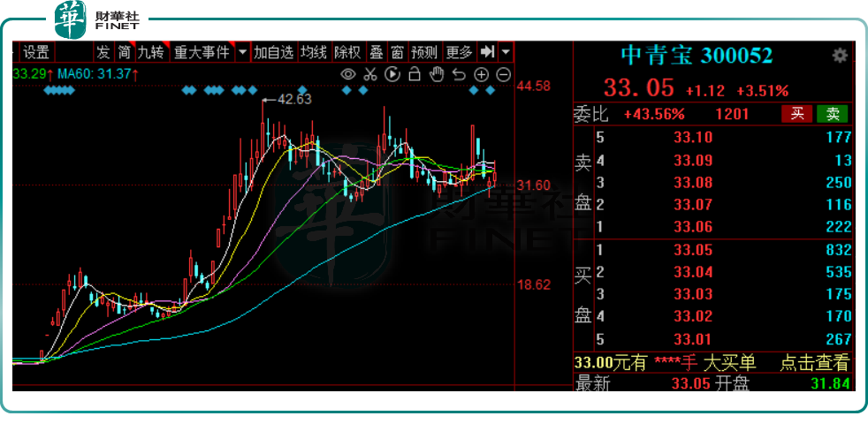Toggle the eye visibility icon above chart

point(349,74)
